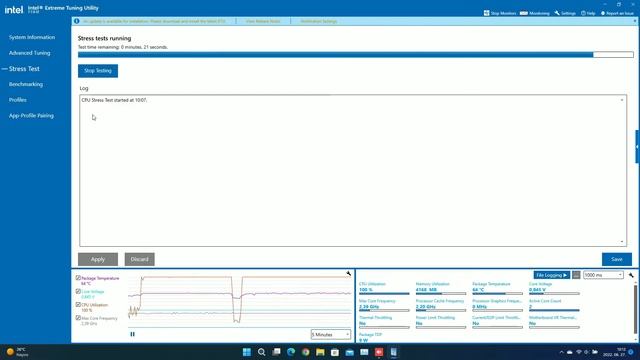Toggle the Package Temperature graph checkbox
The width and height of the screenshot is (640, 360).
pos(78,278)
